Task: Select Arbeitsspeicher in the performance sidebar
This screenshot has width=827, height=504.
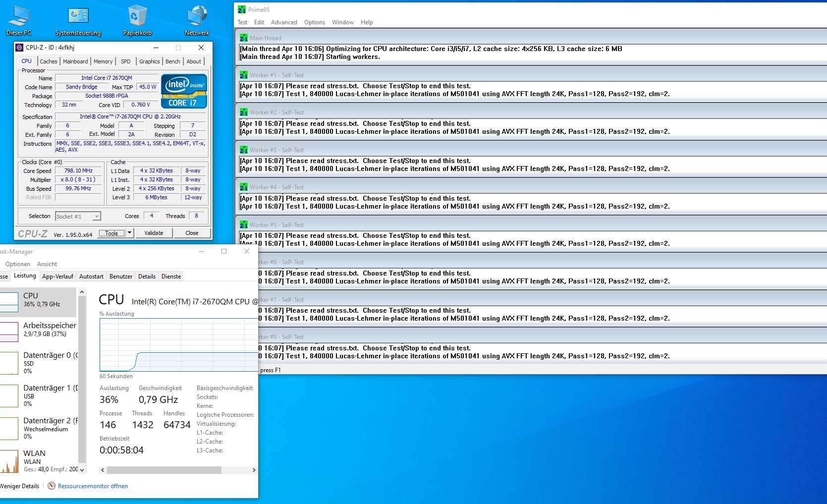Action: [38, 331]
